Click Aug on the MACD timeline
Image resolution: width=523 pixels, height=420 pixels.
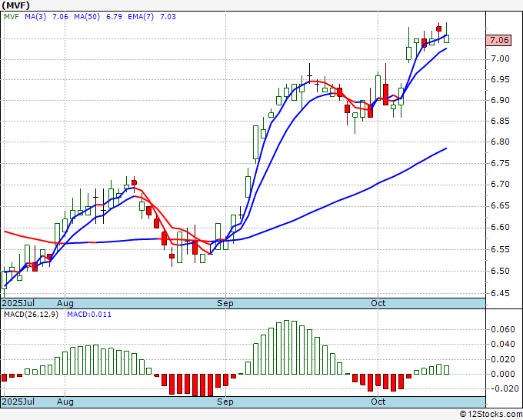coord(65,402)
